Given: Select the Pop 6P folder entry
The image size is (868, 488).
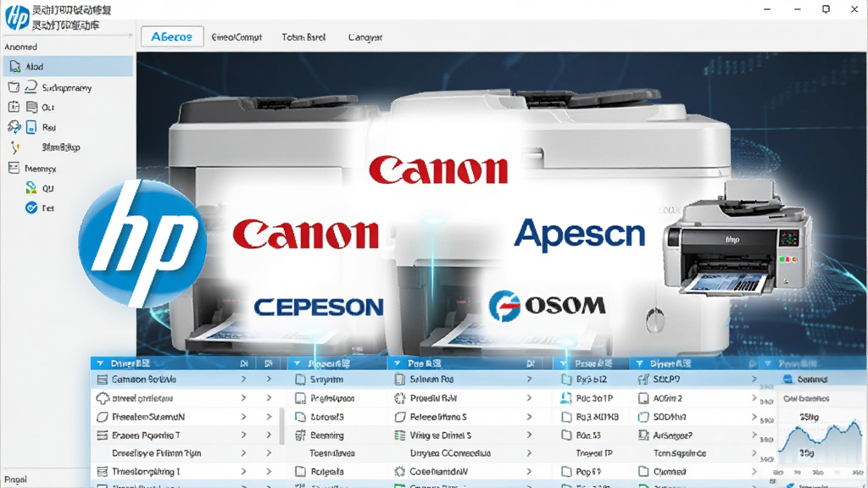Looking at the screenshot, I should [588, 472].
